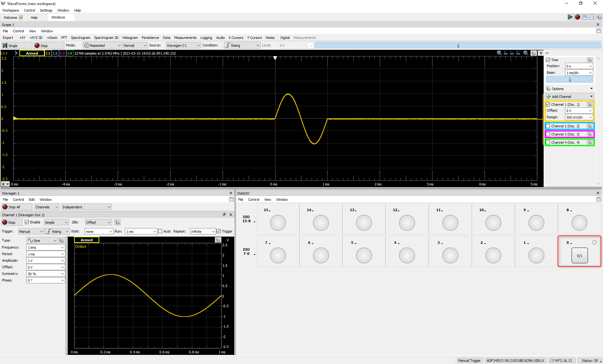Open Channel 1 Range dropdown showing 500 mV/div

(x=579, y=117)
